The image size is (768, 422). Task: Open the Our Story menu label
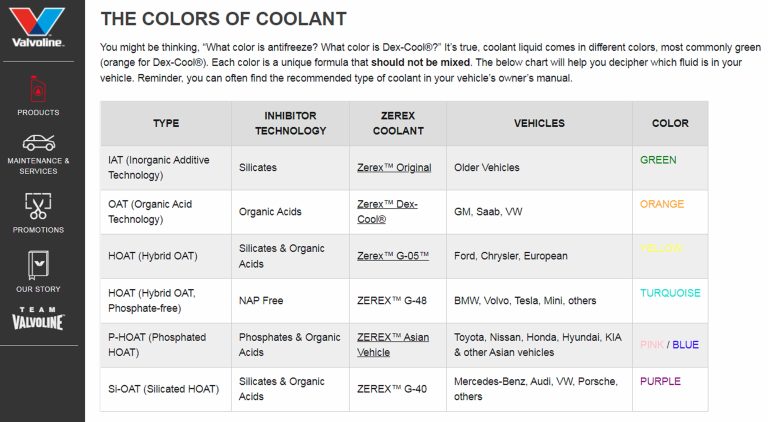[38, 289]
